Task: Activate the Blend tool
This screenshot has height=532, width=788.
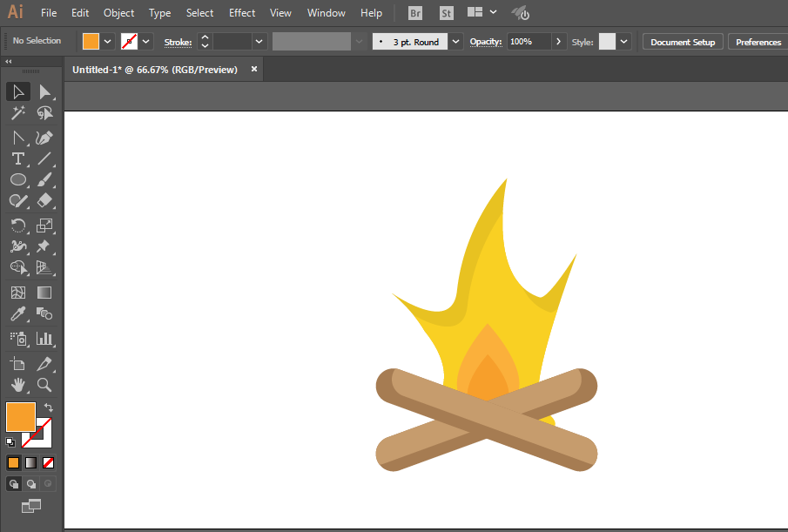Action: 44,314
